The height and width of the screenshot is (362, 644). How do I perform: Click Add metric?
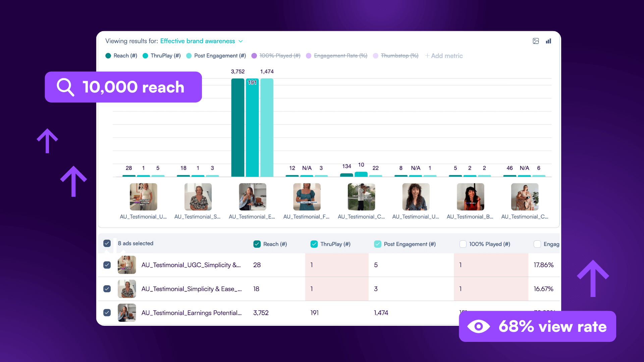click(x=444, y=56)
